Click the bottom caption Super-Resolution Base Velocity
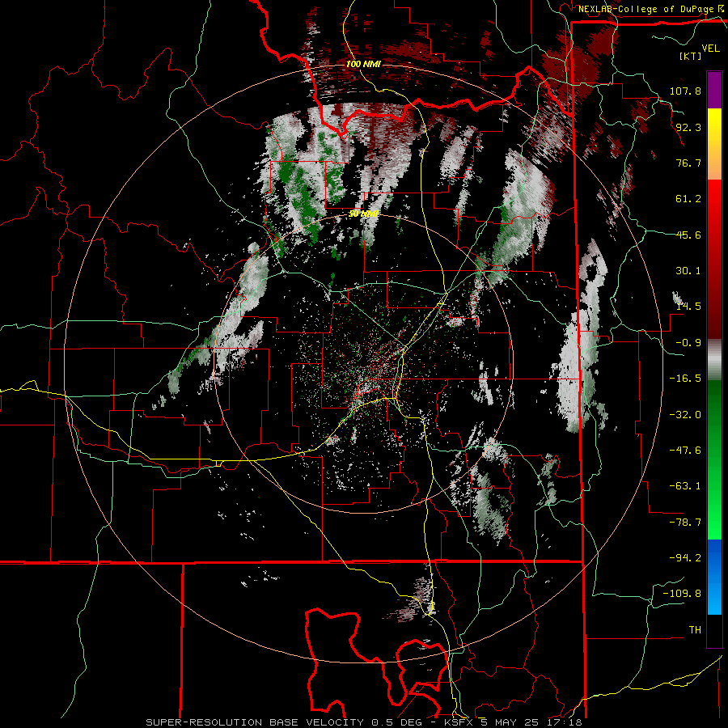Screen dimensions: 728x728 (363, 722)
